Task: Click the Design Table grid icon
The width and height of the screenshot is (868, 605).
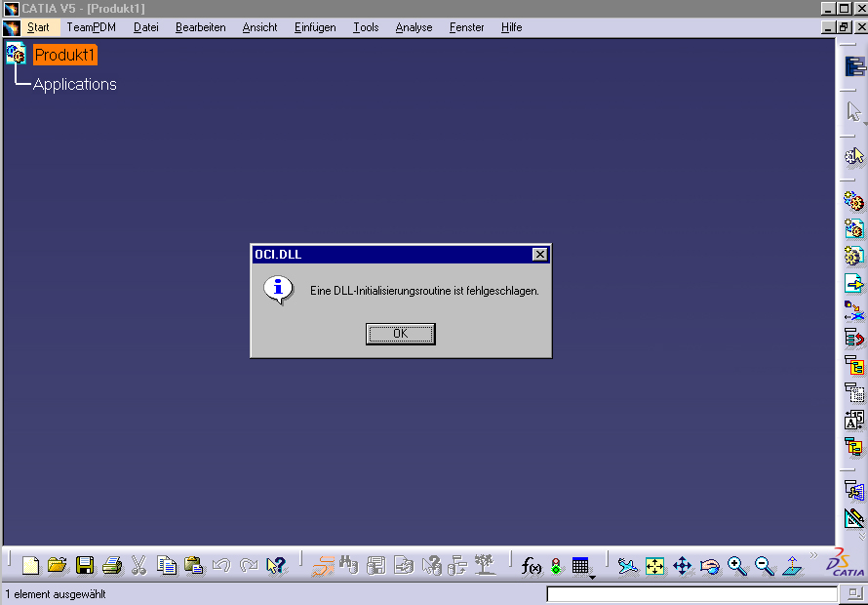Action: (x=579, y=566)
